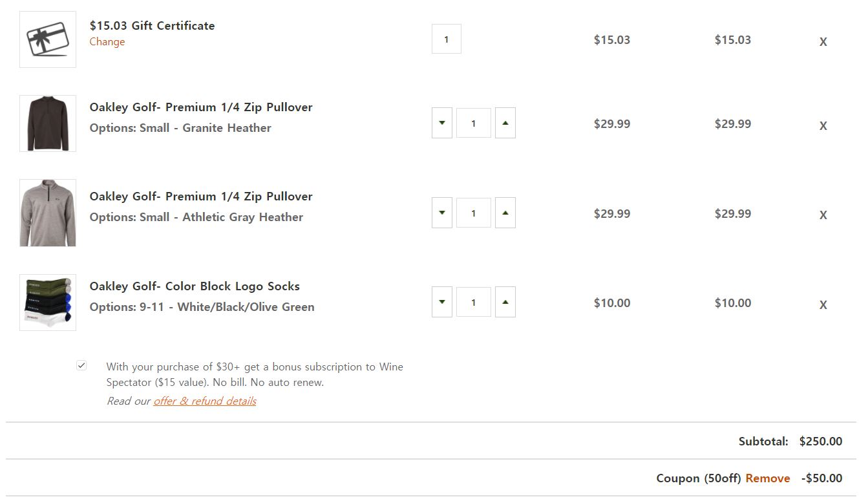868x501 pixels.
Task: Open the Granite Heather pullover thumbnail
Action: (x=48, y=123)
